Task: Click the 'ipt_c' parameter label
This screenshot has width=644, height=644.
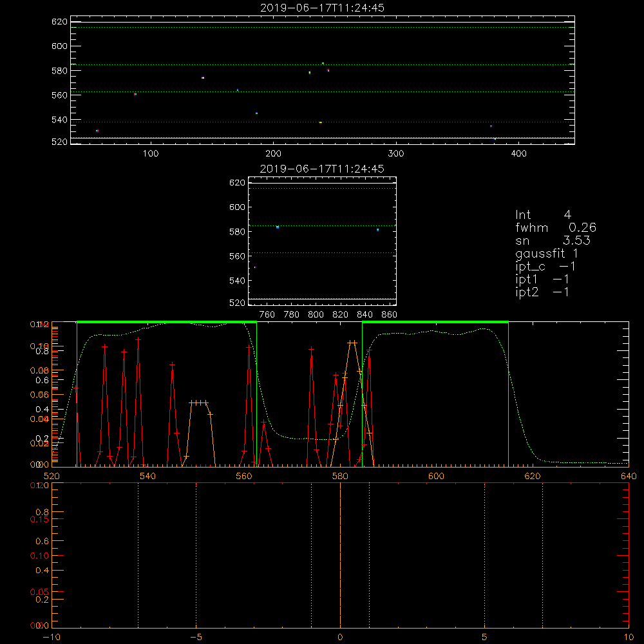Action: 530,267
